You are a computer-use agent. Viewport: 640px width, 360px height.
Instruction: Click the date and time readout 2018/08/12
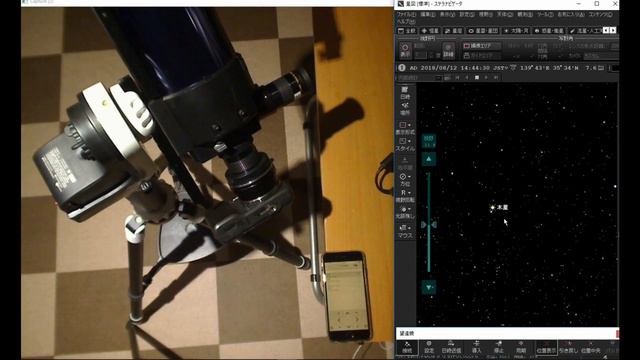[x=449, y=68]
